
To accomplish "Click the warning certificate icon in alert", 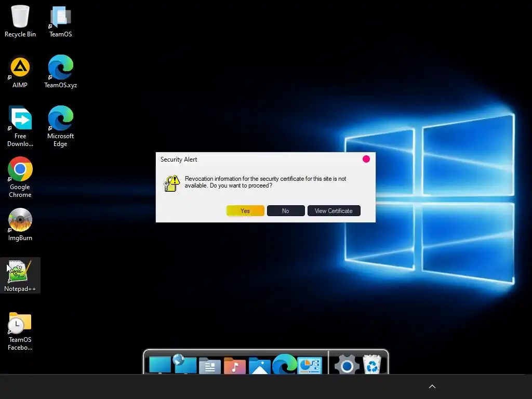I will point(171,183).
